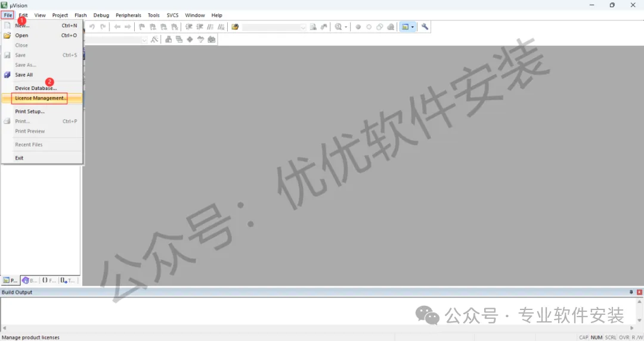Open Options for Target wand icon
This screenshot has height=341, width=644.
click(154, 39)
